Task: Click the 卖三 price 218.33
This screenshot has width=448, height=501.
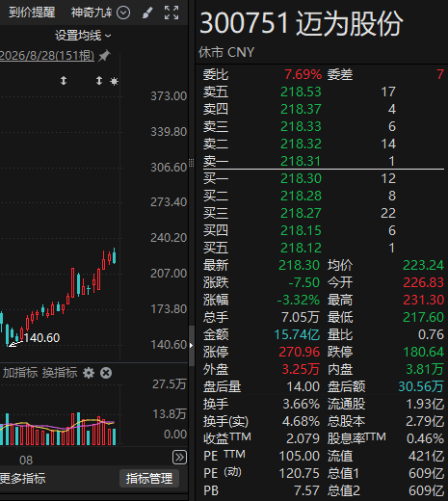Action: (x=301, y=126)
